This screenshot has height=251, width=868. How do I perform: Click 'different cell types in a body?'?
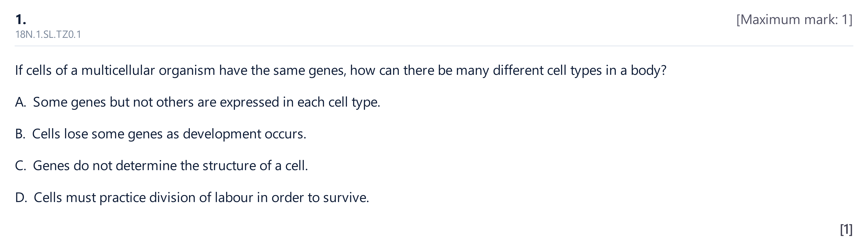(580, 70)
